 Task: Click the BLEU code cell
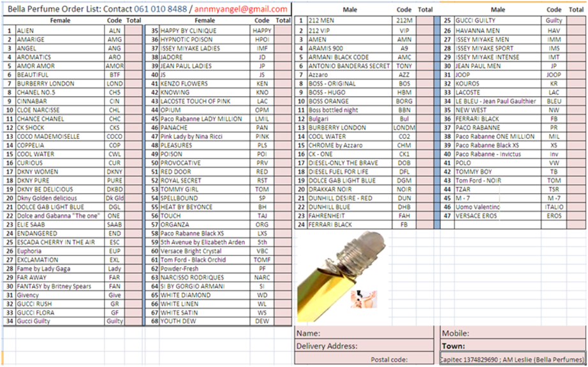click(x=554, y=101)
